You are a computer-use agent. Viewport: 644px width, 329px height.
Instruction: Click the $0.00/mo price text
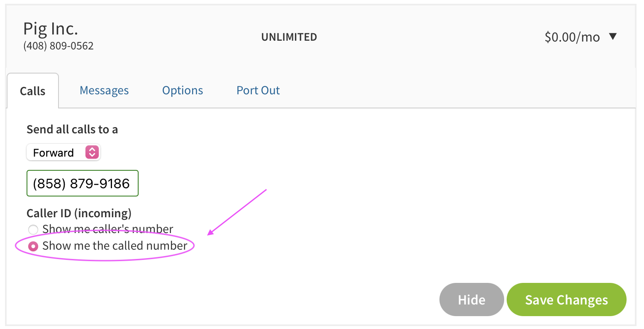(572, 37)
